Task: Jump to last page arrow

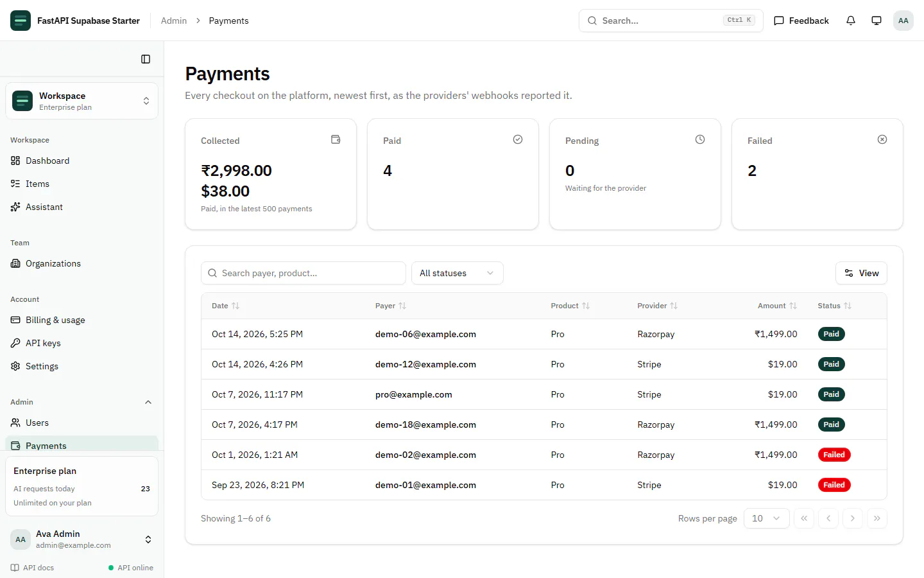Action: 877,518
